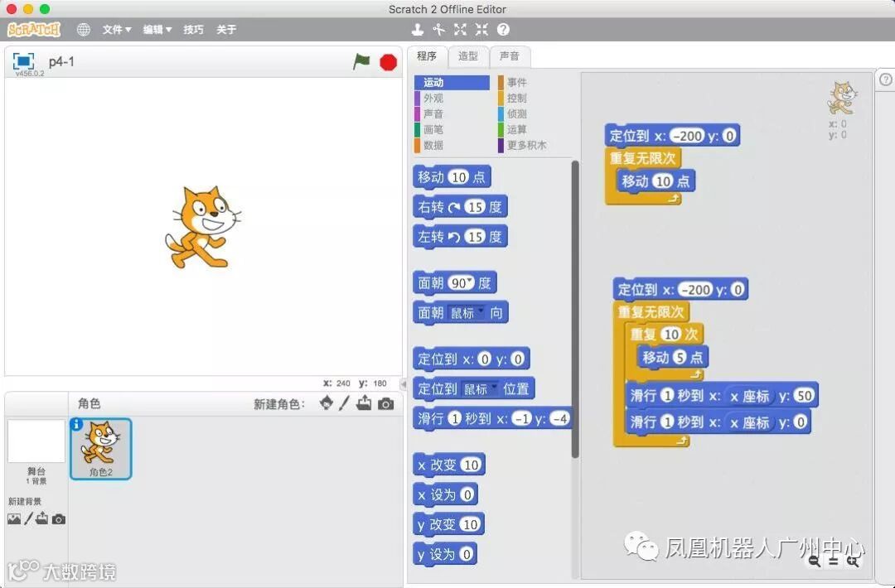Zoom in the scripts area
The image size is (895, 588).
[x=853, y=561]
